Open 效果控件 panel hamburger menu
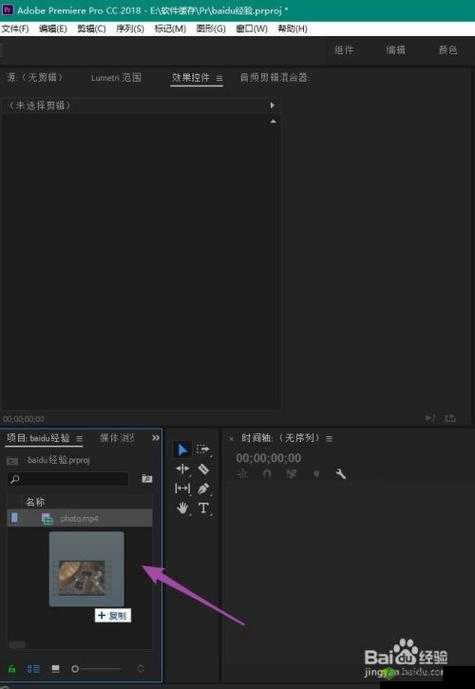The height and width of the screenshot is (689, 475). pos(219,78)
